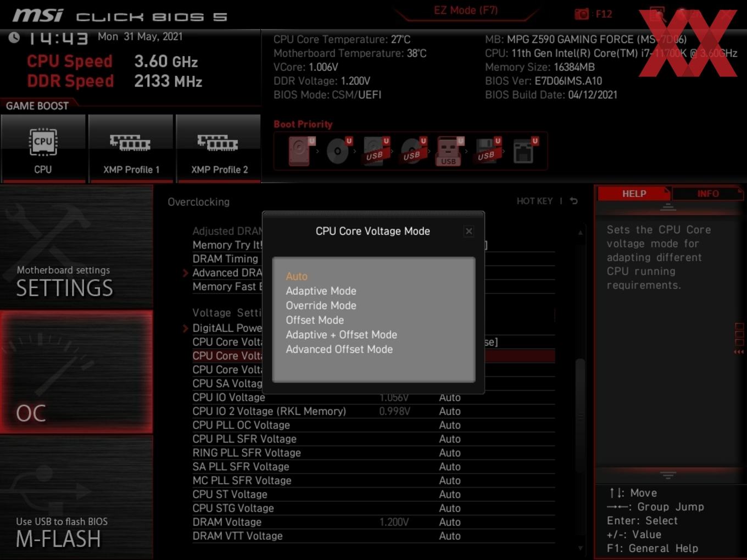Image resolution: width=747 pixels, height=560 pixels.
Task: Close the CPU Core Voltage Mode dialog
Action: [469, 231]
